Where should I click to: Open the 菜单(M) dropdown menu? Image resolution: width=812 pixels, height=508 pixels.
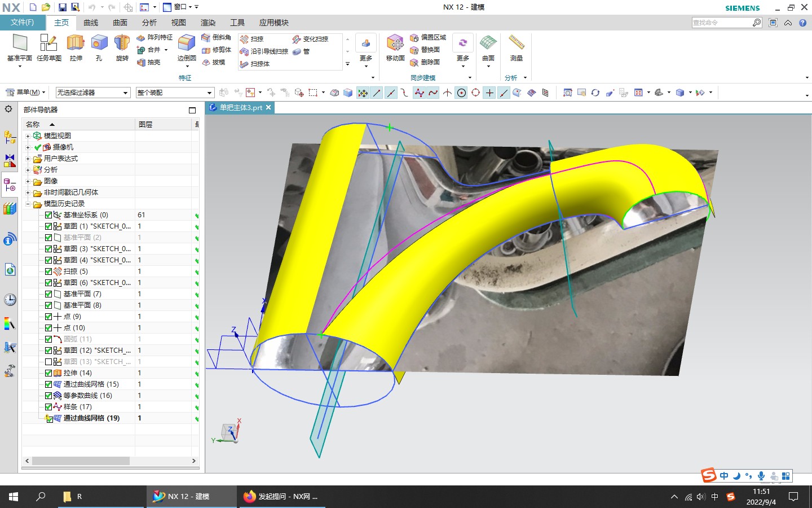[25, 92]
